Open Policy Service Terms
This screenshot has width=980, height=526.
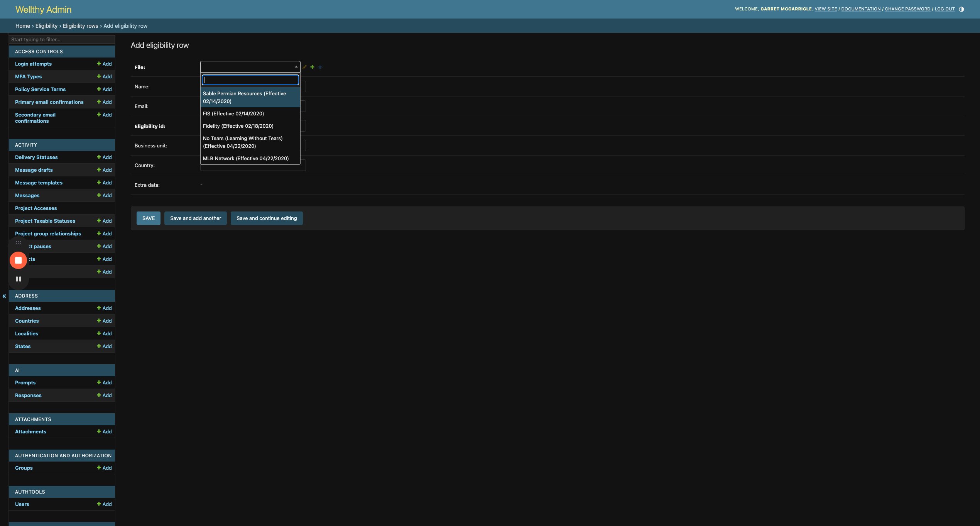tap(40, 89)
